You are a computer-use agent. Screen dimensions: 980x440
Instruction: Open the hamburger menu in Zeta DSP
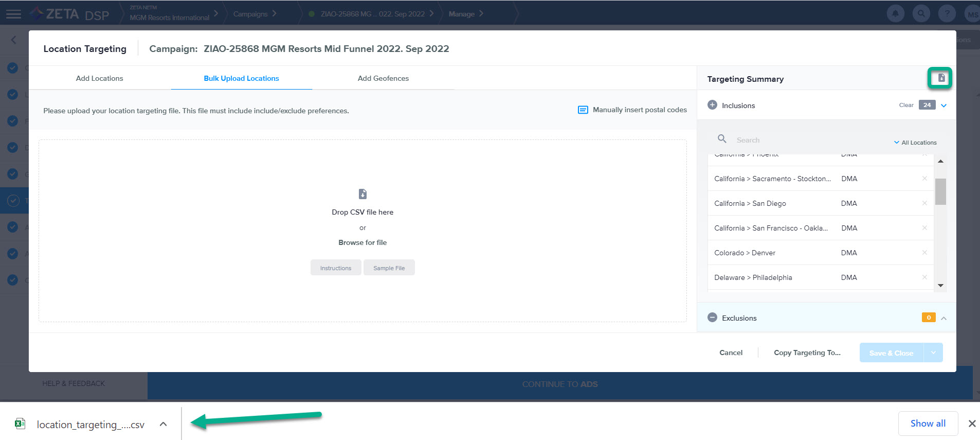pyautogui.click(x=13, y=14)
